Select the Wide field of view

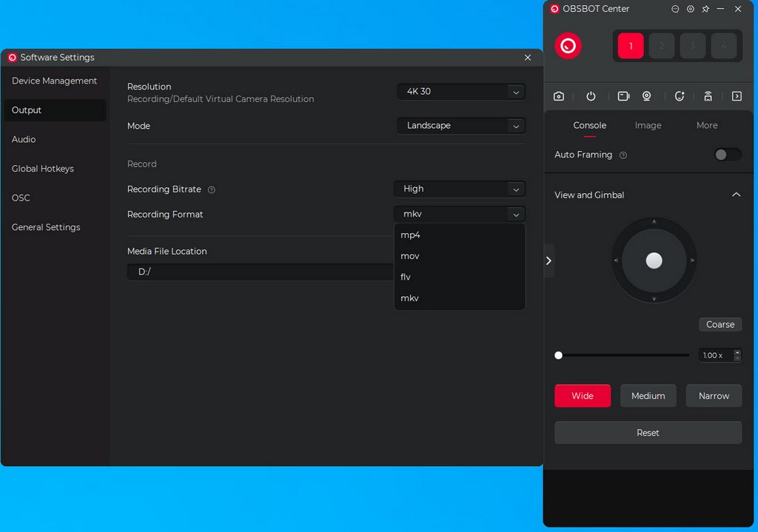point(582,396)
